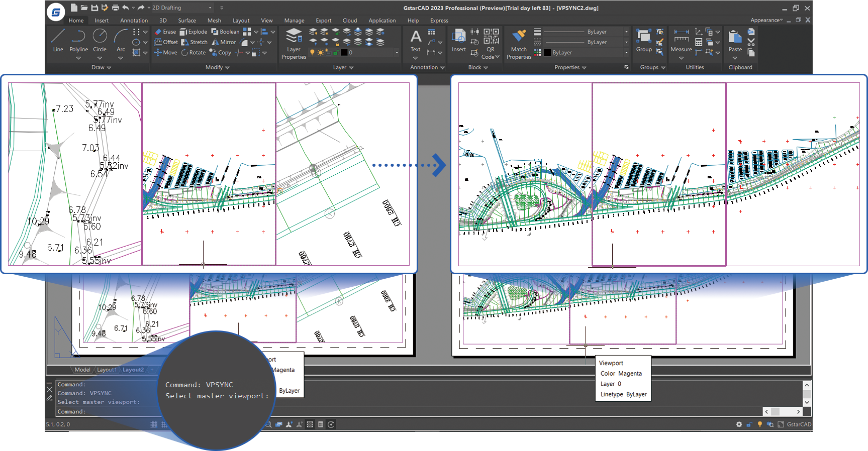This screenshot has width=868, height=451.
Task: Click the Mirror tool
Action: (x=224, y=42)
